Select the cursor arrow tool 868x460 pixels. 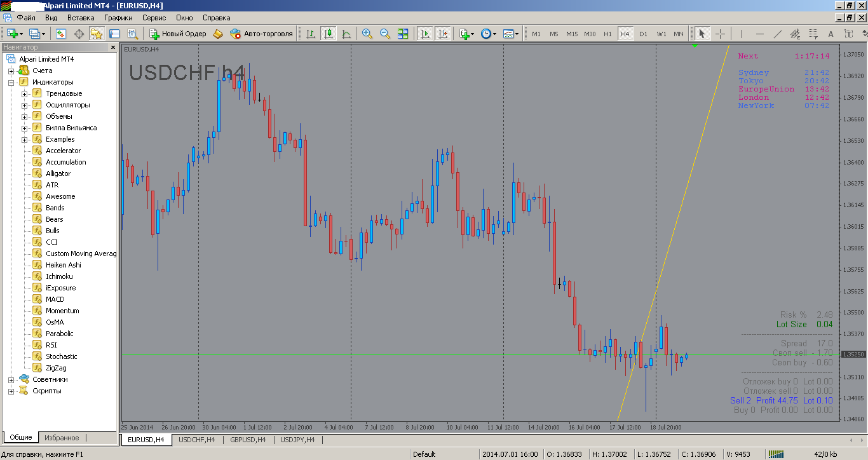tap(702, 34)
